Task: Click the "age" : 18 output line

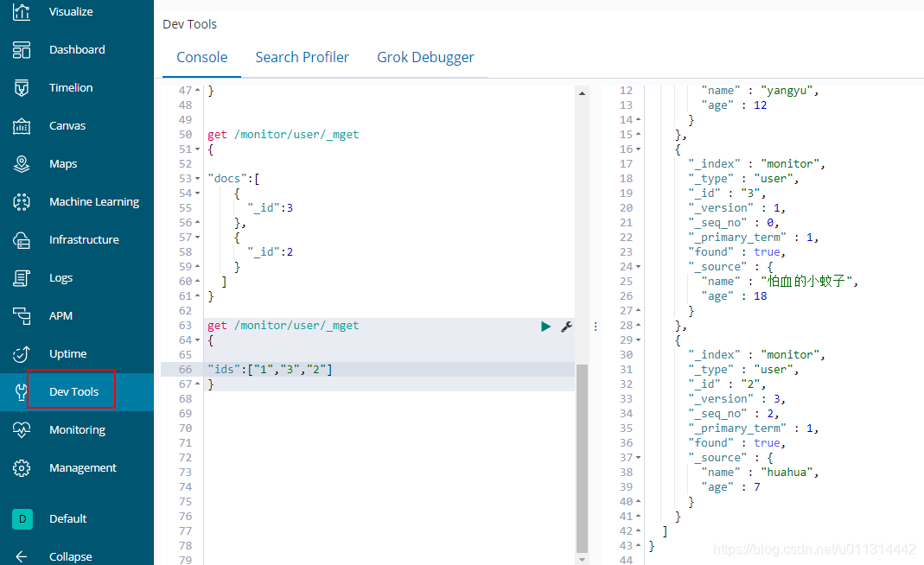Action: point(734,296)
